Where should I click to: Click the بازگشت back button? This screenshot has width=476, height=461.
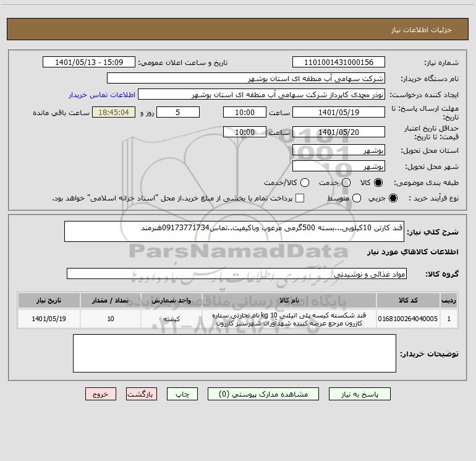tap(142, 394)
